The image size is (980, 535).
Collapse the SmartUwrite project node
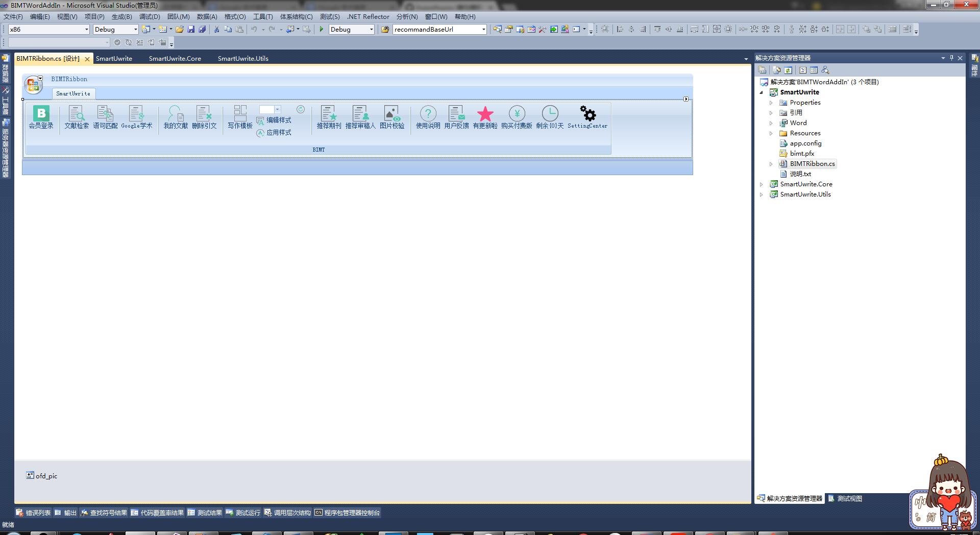click(762, 92)
